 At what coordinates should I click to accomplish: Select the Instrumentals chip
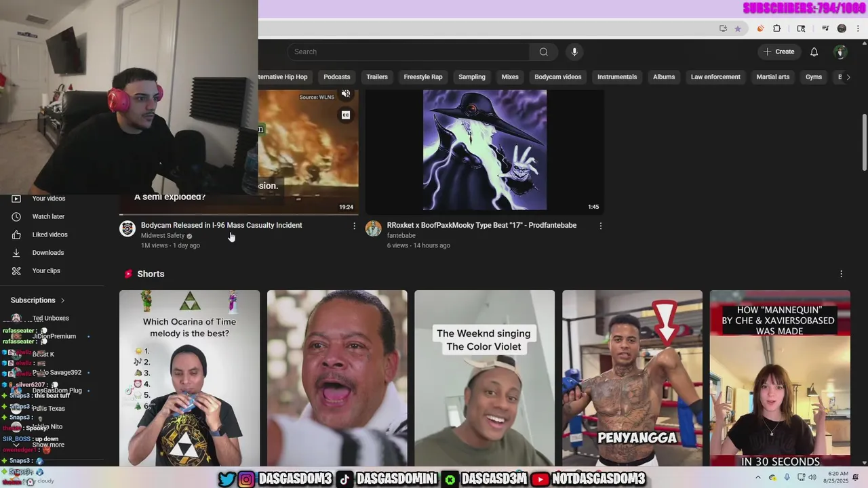tap(617, 77)
